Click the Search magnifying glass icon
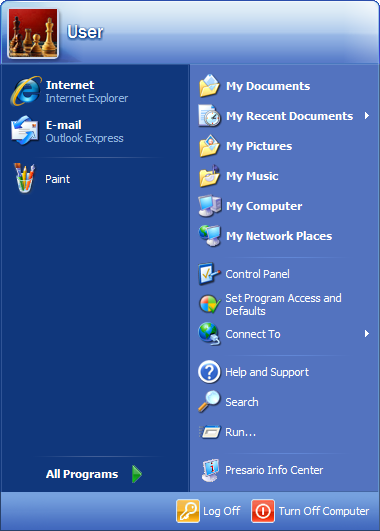Image resolution: width=380 pixels, height=531 pixels. (x=209, y=402)
